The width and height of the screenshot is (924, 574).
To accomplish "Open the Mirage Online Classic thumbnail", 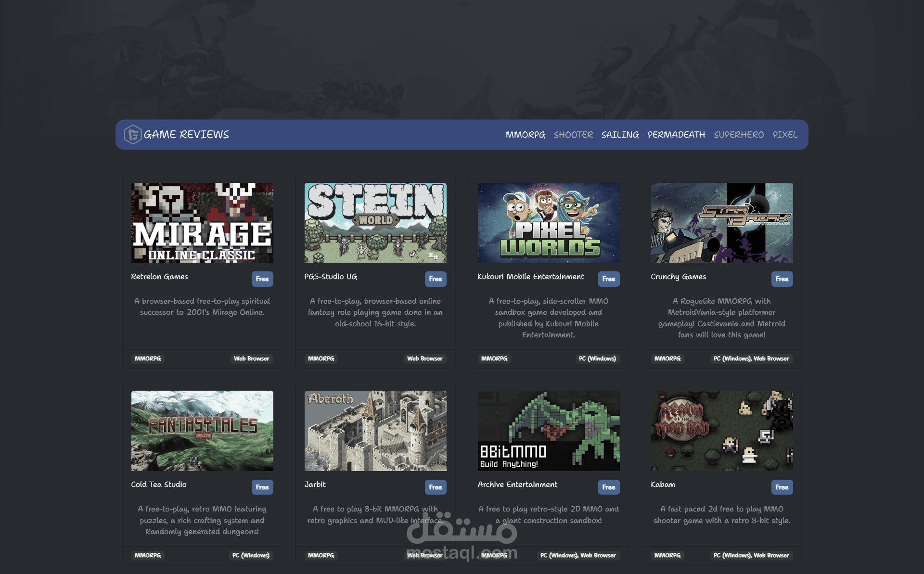I will point(202,223).
